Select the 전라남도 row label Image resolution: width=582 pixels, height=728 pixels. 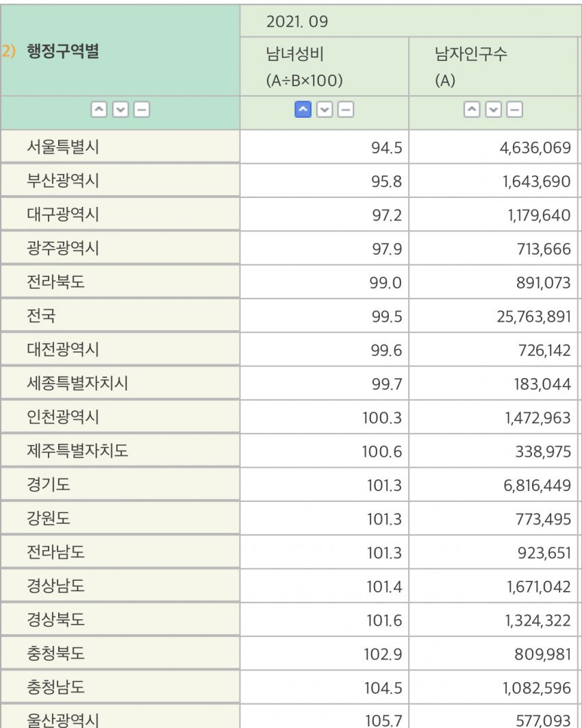click(x=55, y=552)
